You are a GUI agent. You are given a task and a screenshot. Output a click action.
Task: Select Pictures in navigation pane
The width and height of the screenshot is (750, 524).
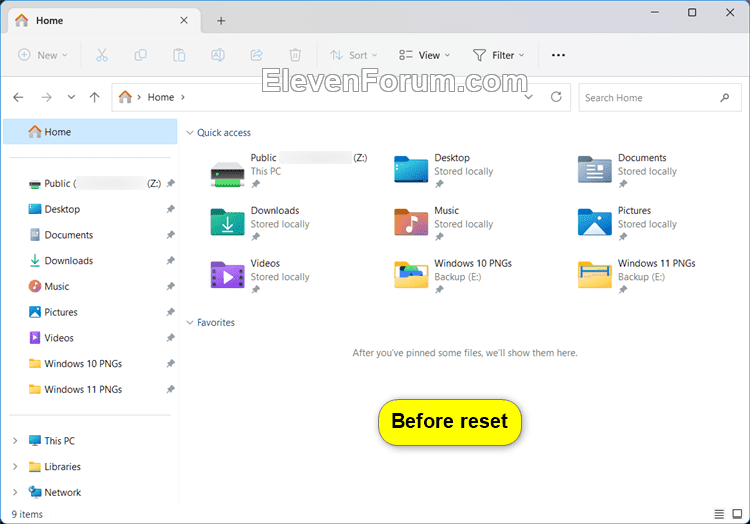coord(90,312)
